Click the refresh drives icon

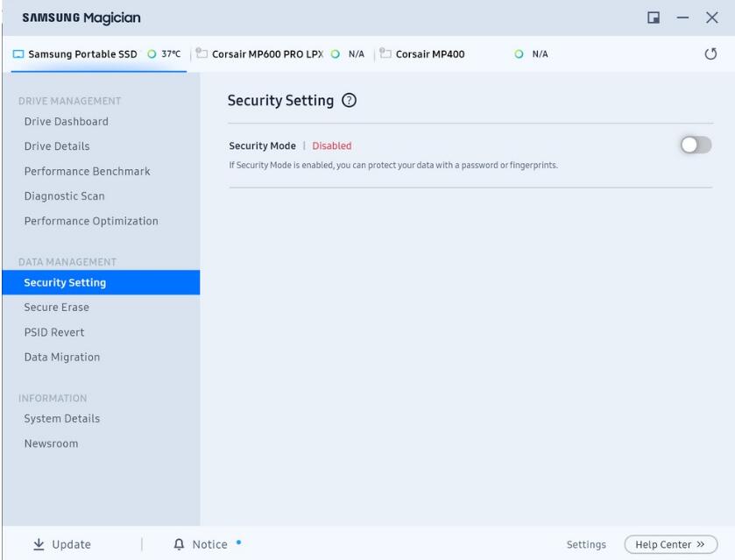pos(711,54)
